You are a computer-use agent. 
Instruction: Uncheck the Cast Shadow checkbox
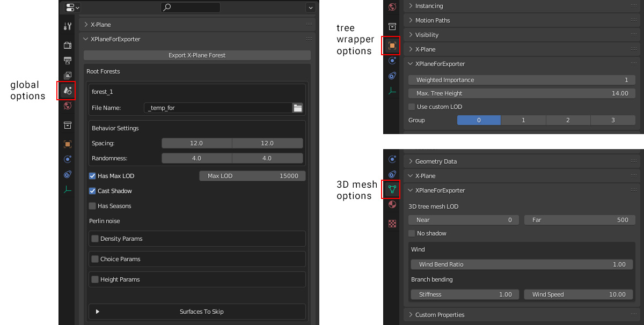tap(92, 191)
